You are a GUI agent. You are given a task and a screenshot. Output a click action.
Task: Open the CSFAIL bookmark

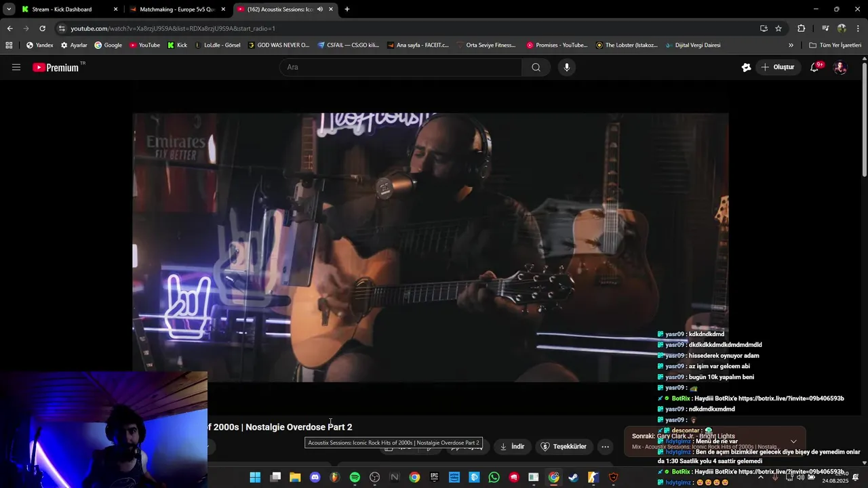(349, 45)
